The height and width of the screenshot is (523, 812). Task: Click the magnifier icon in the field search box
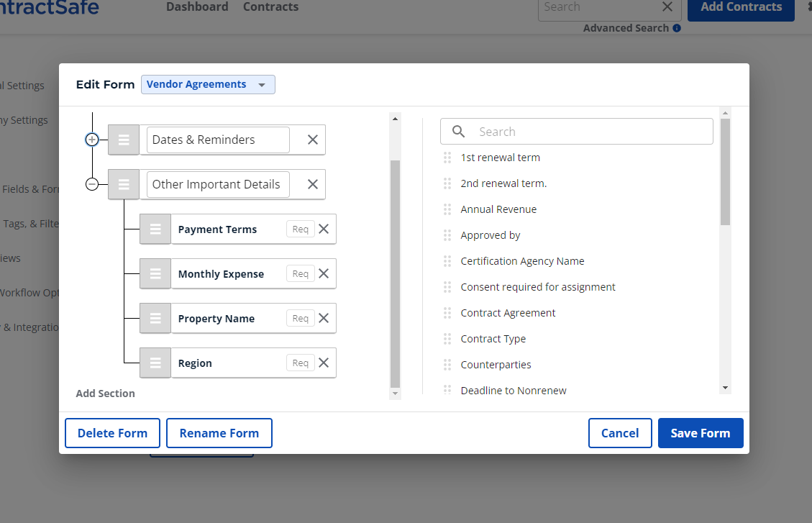[x=458, y=131]
